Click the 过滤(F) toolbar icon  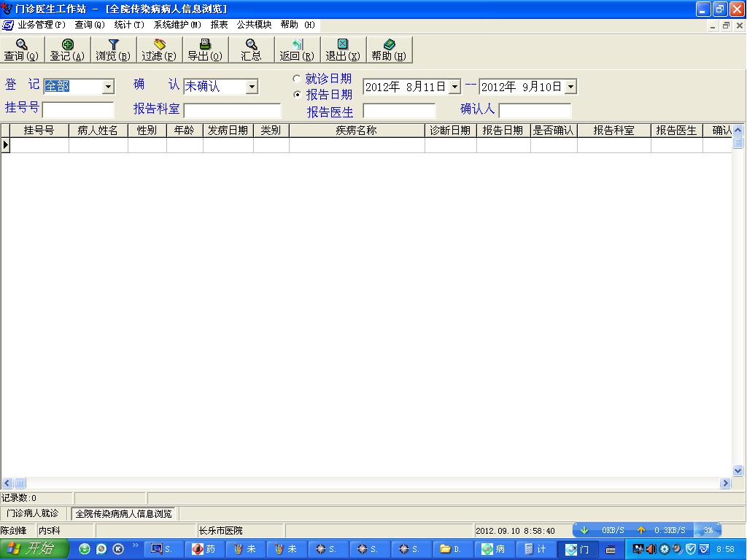(159, 50)
